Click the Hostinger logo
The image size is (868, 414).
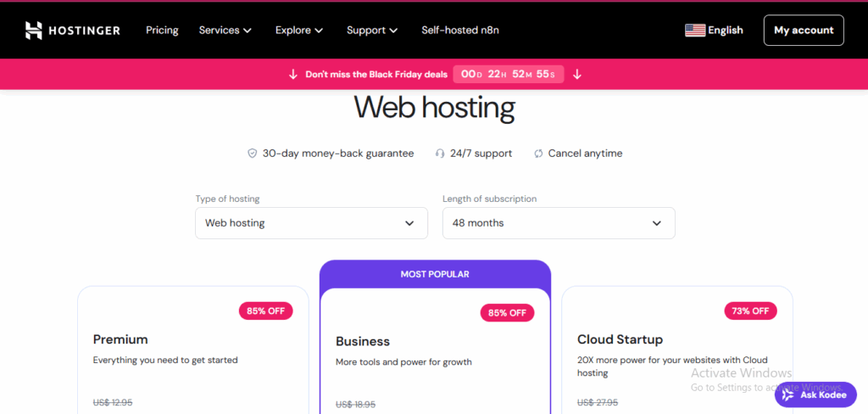tap(73, 31)
